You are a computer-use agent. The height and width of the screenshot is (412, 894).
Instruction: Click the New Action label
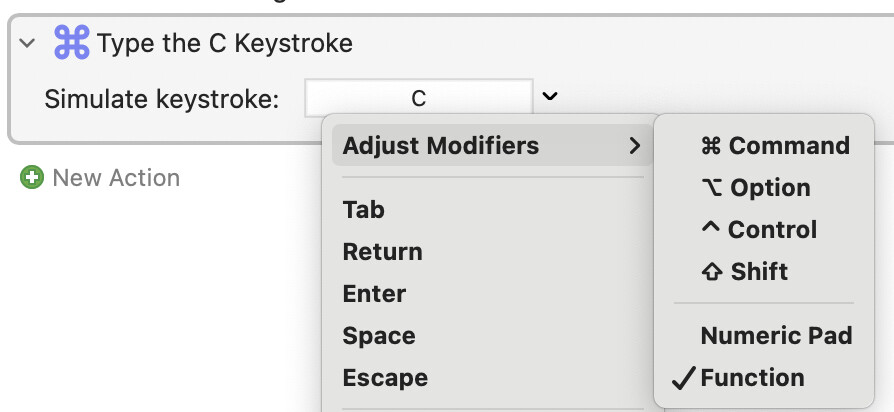[x=116, y=178]
